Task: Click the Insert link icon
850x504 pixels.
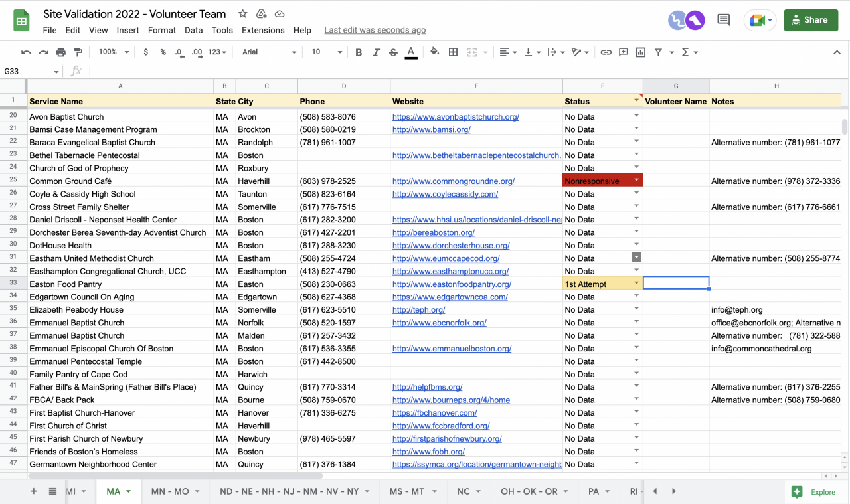Action: (606, 52)
